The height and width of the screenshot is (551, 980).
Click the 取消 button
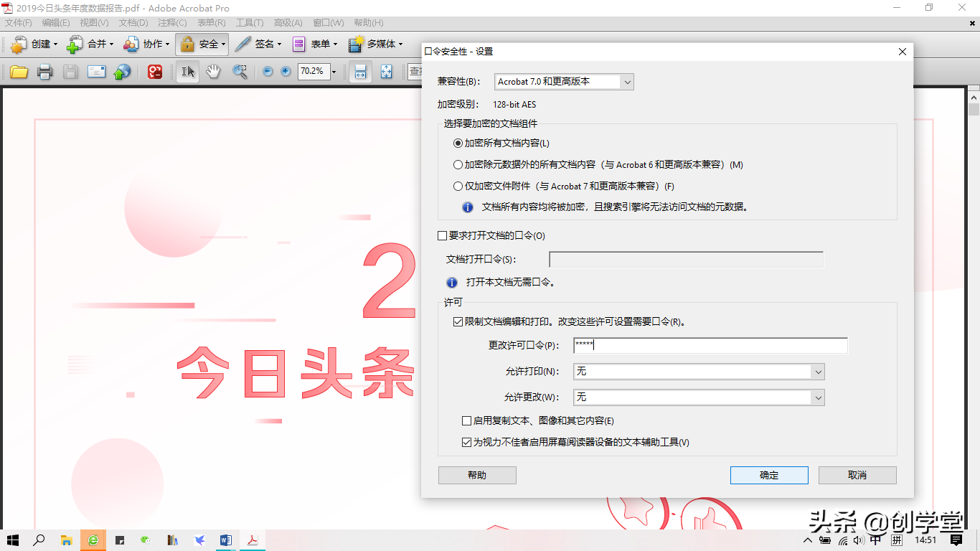857,475
